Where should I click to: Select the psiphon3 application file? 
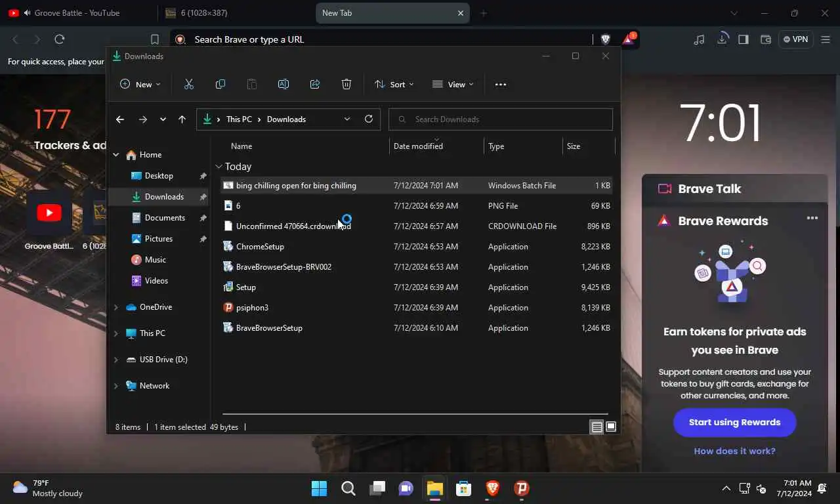pyautogui.click(x=417, y=308)
